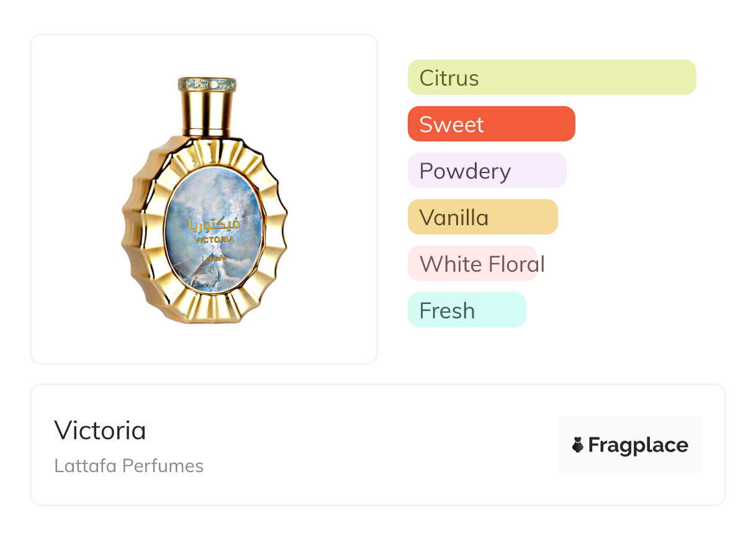Click the Fragplace perfume bottle logo icon

[578, 445]
